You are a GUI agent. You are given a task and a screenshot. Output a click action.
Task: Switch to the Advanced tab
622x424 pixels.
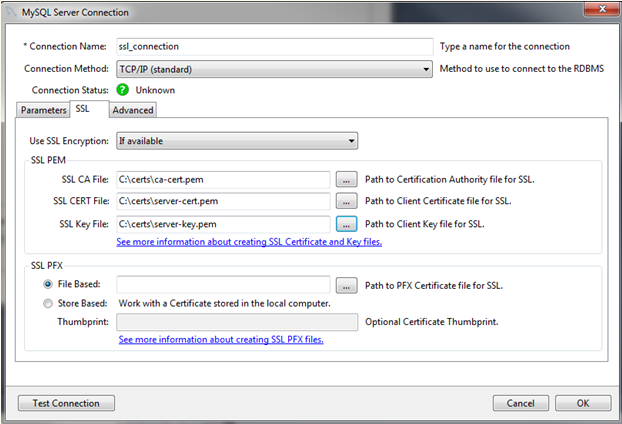tap(133, 110)
